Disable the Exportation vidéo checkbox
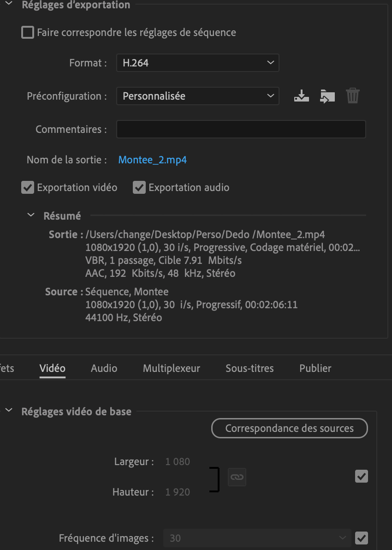Image resolution: width=392 pixels, height=550 pixels. (28, 187)
